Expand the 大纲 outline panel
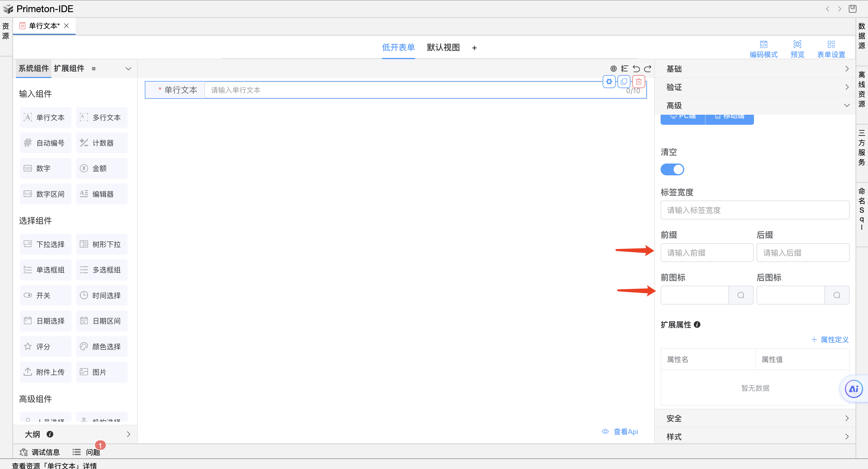The height and width of the screenshot is (469, 868). tap(128, 434)
